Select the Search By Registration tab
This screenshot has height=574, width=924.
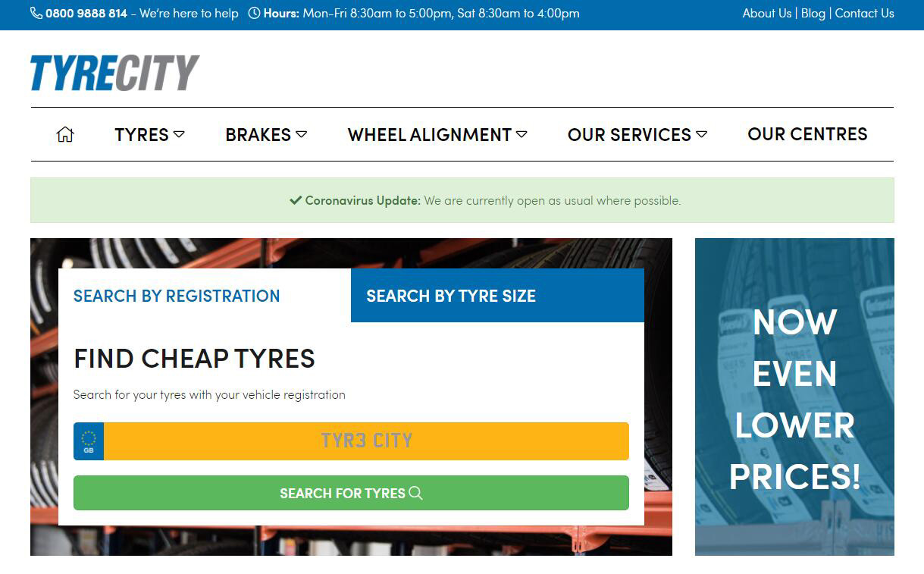[x=205, y=296]
